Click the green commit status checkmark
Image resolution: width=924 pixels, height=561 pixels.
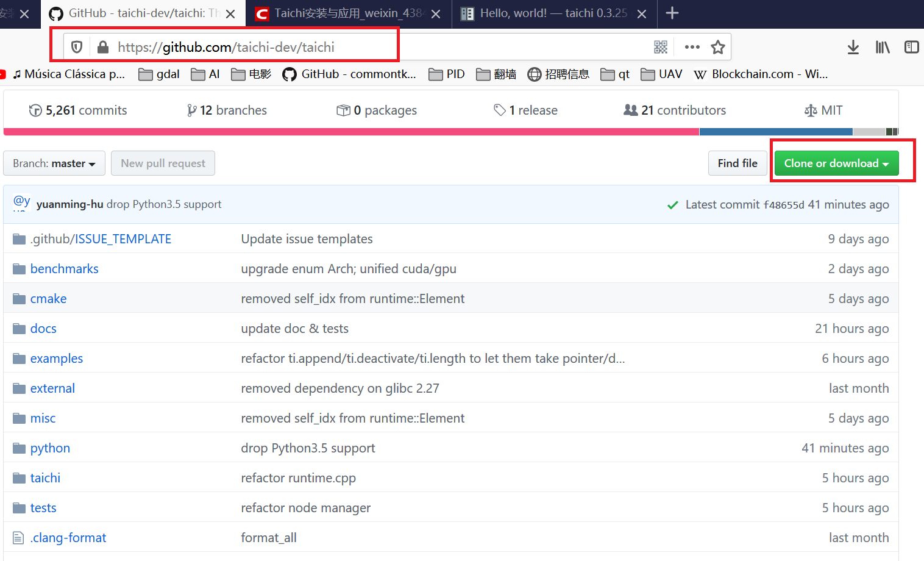tap(672, 205)
